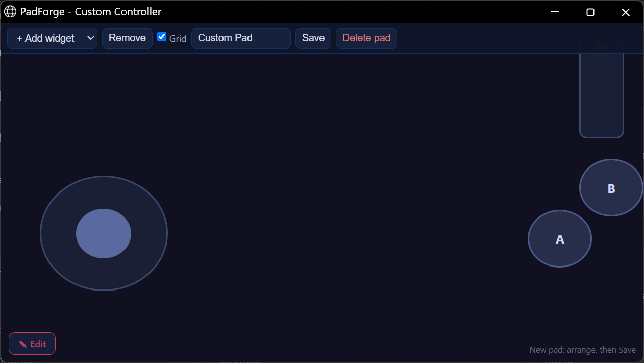Open the Add widget dropdown
Viewport: 644px width, 363px height.
pos(52,38)
